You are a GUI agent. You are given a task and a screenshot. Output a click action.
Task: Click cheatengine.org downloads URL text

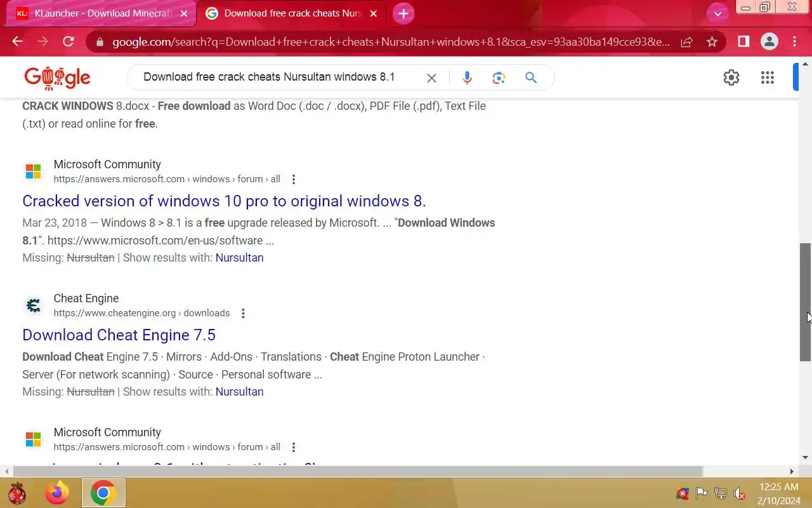tap(141, 313)
